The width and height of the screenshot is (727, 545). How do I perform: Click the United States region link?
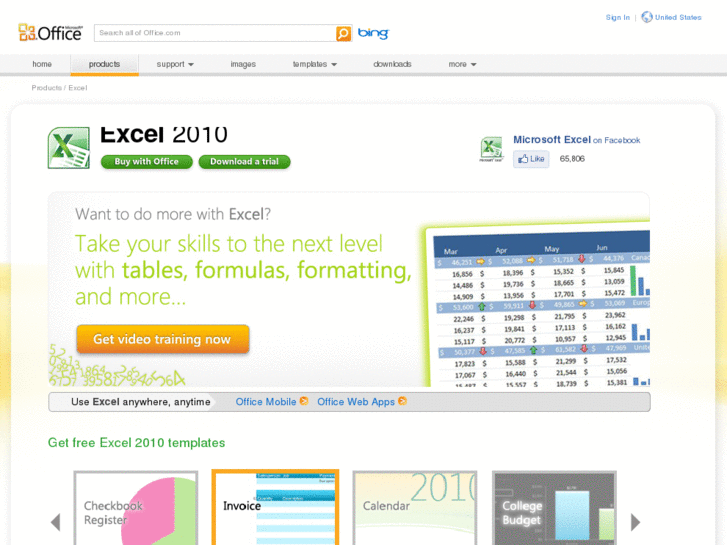[678, 17]
